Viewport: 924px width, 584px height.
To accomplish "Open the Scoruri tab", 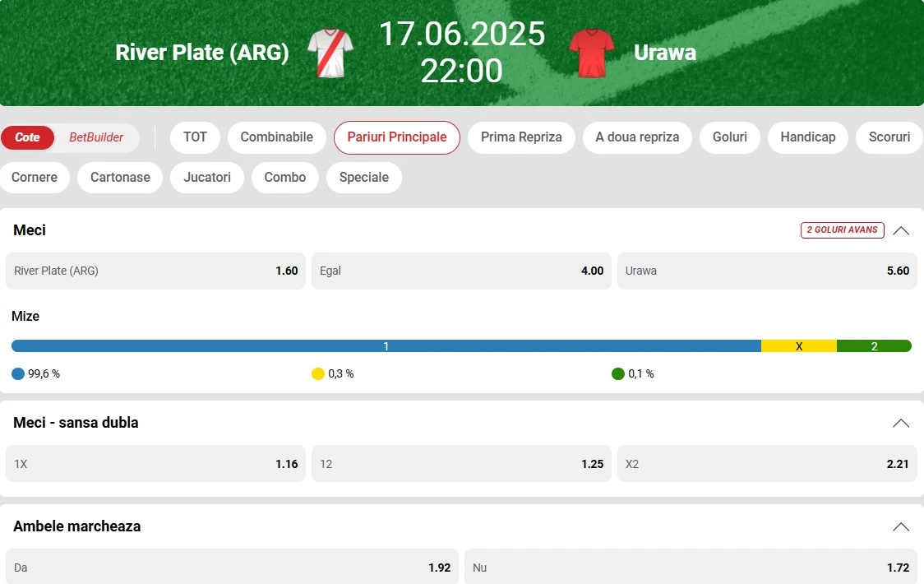I will 889,137.
